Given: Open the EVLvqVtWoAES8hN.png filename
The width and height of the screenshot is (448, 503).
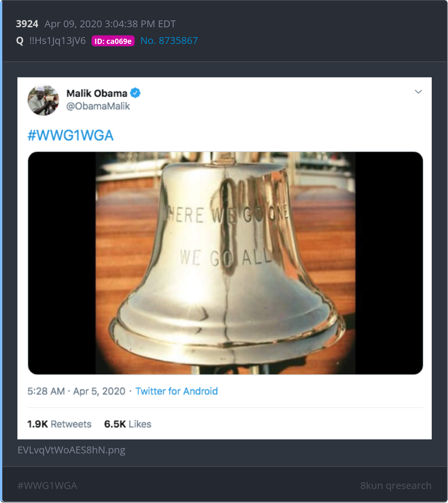Looking at the screenshot, I should (x=72, y=450).
